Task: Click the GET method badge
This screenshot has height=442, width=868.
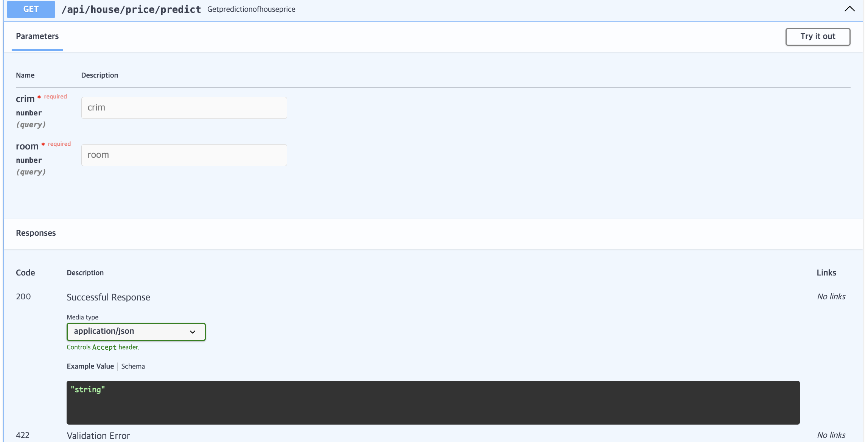Action: [31, 9]
